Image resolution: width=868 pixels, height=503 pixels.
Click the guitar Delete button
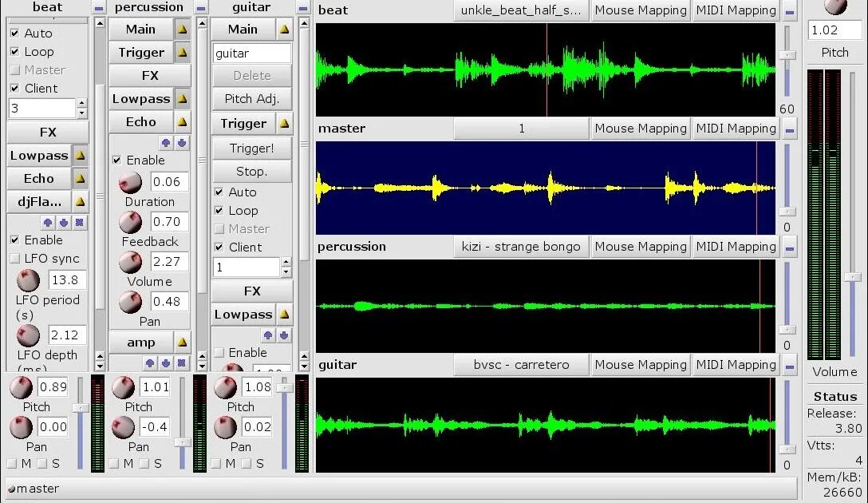[x=252, y=76]
